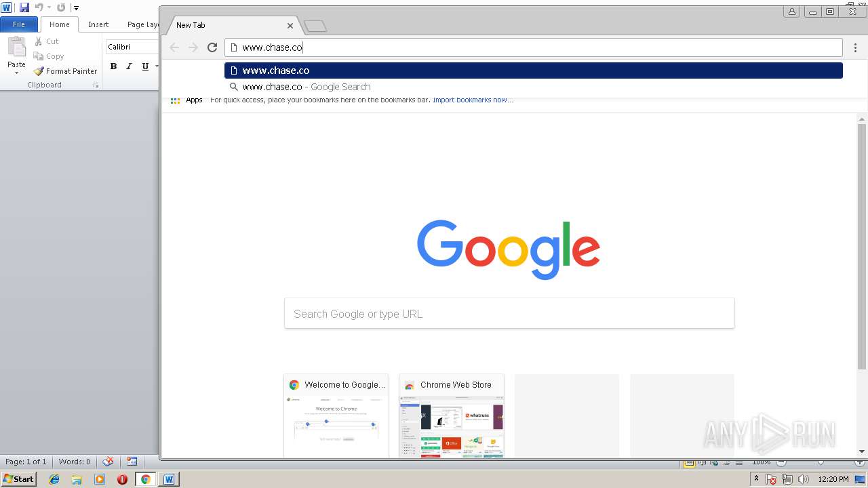Open Chrome's three-dot menu
868x488 pixels.
[856, 47]
